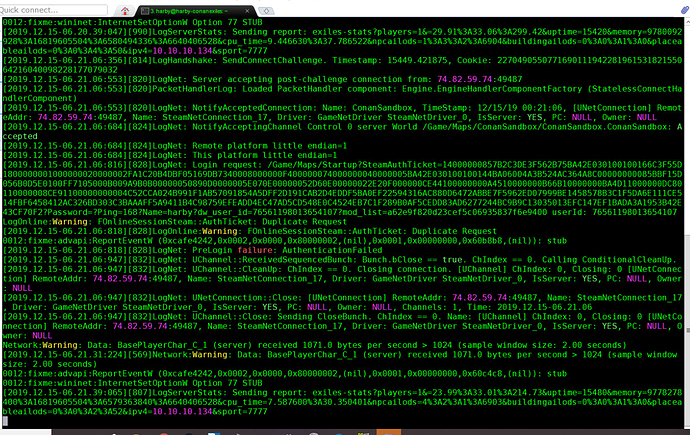Click 'UChannel::ReceivedSequencedBunch' log text
The width and height of the screenshot is (690, 435).
pyautogui.click(x=275, y=260)
